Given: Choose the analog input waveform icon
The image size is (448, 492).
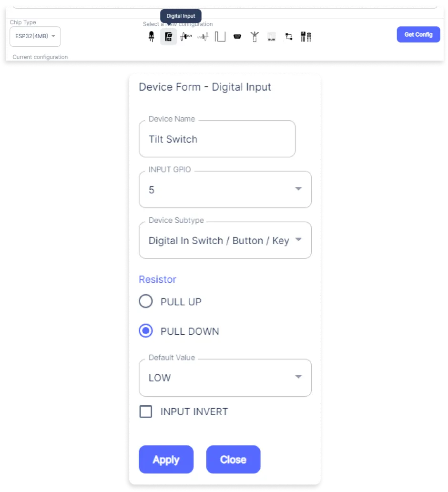Looking at the screenshot, I should coord(186,37).
